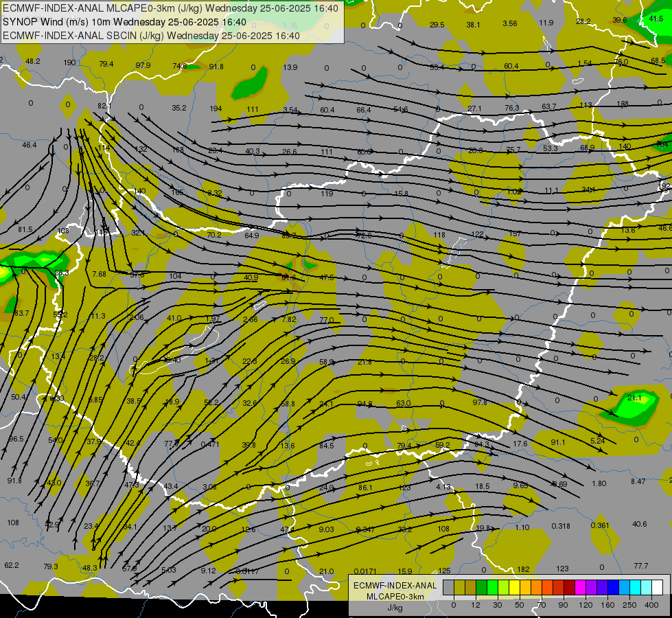Click the map value '97.8'
The height and width of the screenshot is (618, 672).
pyautogui.click(x=480, y=402)
